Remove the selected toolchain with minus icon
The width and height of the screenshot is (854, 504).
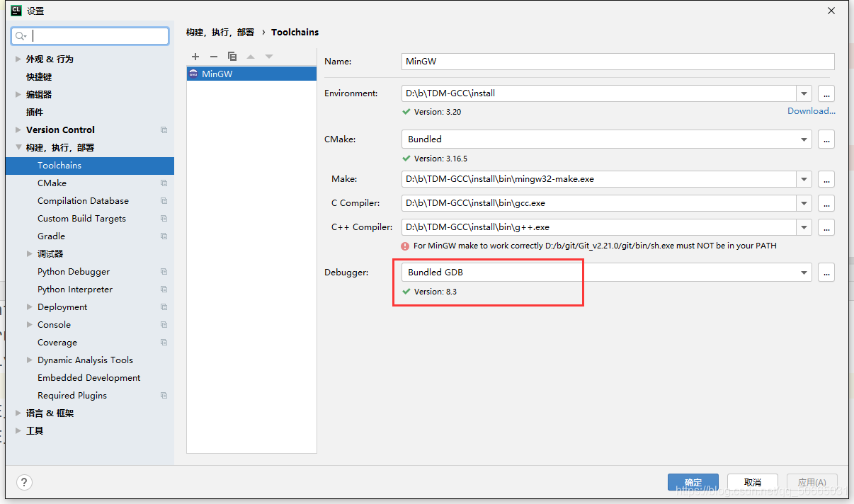(x=214, y=57)
